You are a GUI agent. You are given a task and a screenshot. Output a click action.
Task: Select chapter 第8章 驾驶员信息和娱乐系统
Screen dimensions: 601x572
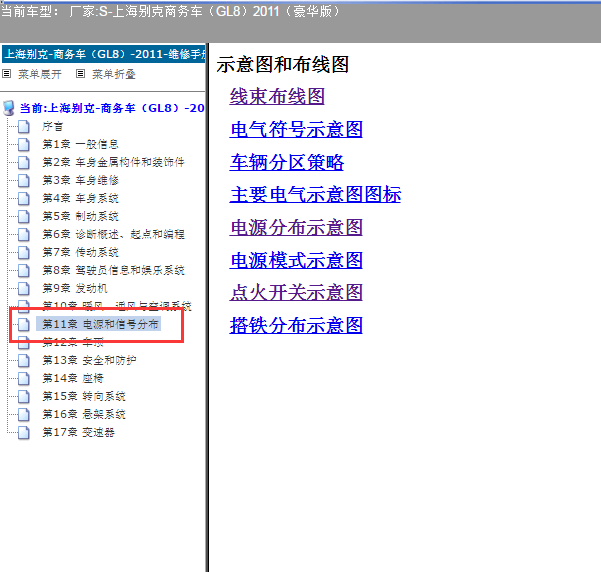(113, 270)
